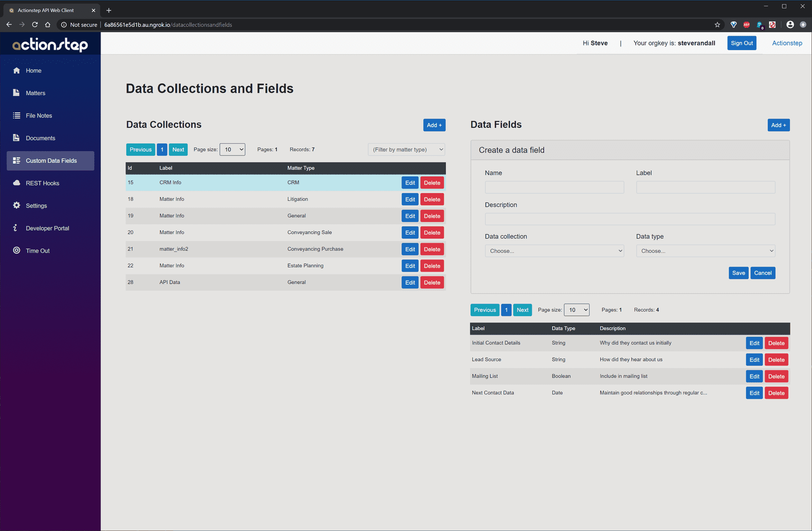
Task: Click Sign Out
Action: (742, 43)
